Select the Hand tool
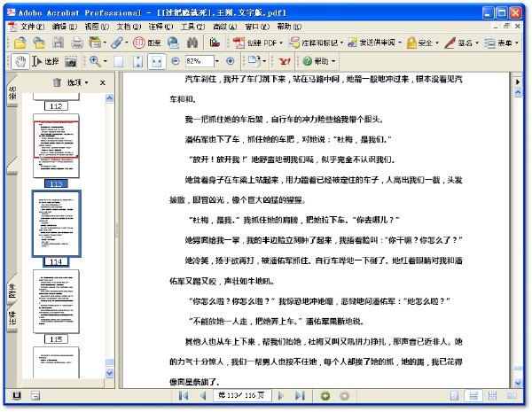The width and height of the screenshot is (532, 412). (x=20, y=61)
